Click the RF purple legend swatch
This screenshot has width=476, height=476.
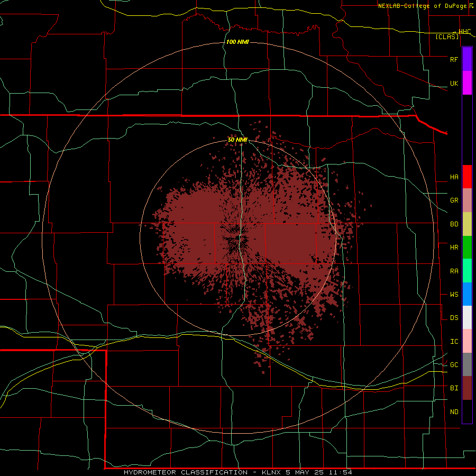(x=467, y=59)
